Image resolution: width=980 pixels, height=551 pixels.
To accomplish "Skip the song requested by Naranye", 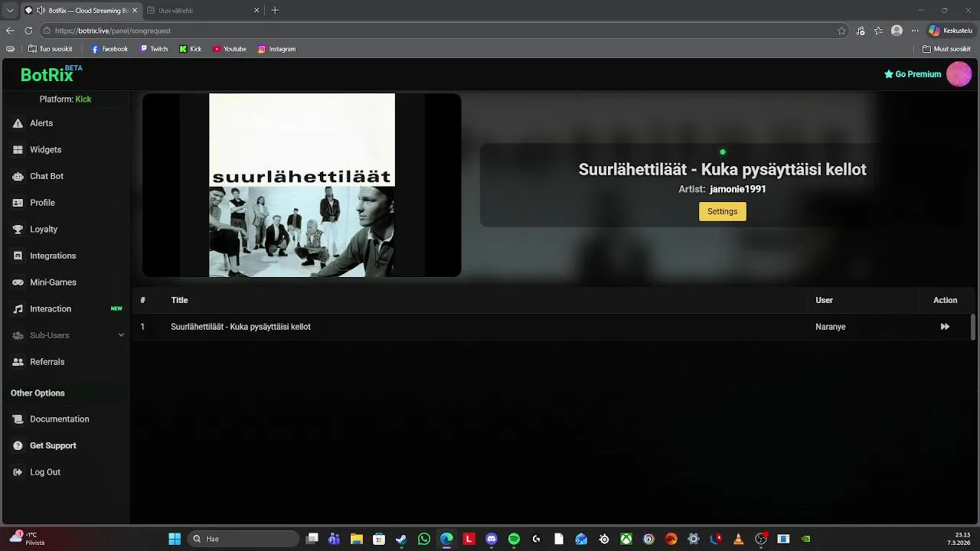I will [945, 327].
